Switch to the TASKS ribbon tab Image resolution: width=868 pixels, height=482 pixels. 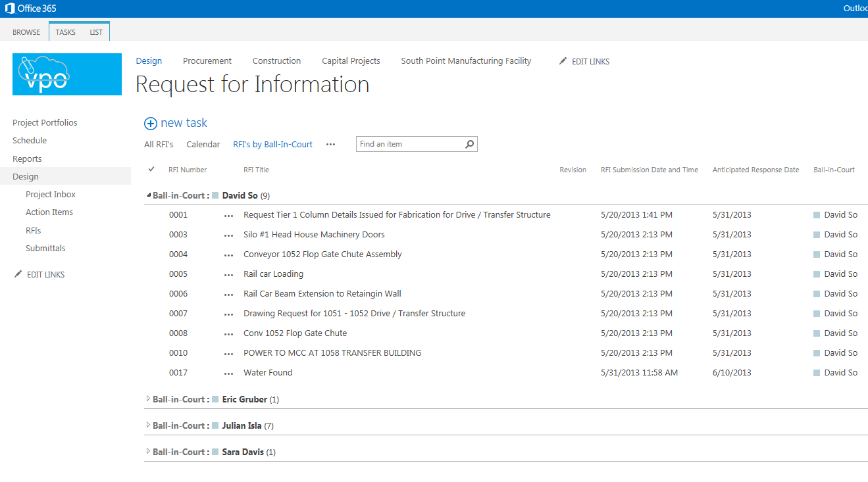[65, 32]
